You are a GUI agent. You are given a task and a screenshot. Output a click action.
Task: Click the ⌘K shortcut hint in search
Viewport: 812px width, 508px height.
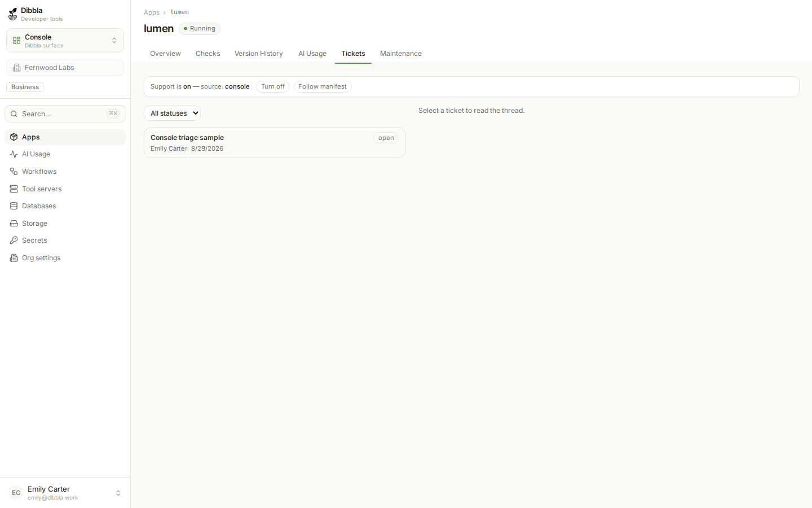[113, 113]
